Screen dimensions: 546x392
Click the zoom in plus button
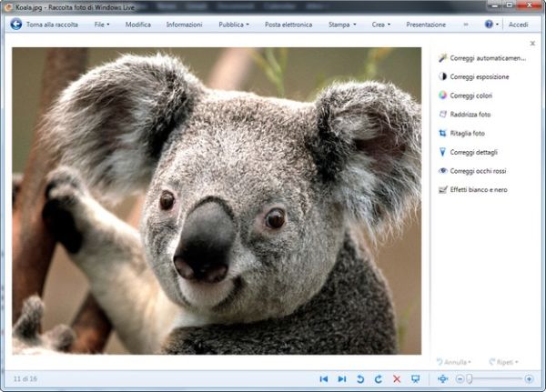coord(529,378)
